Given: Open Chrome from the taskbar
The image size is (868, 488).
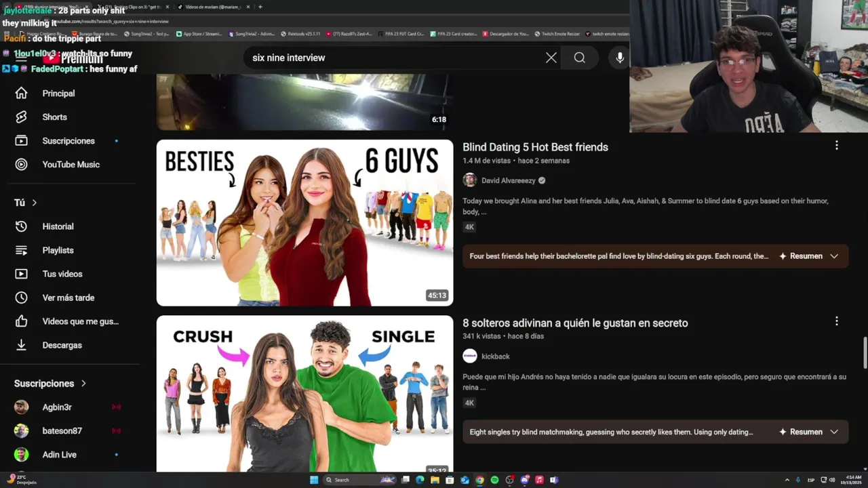Looking at the screenshot, I should pos(479,480).
